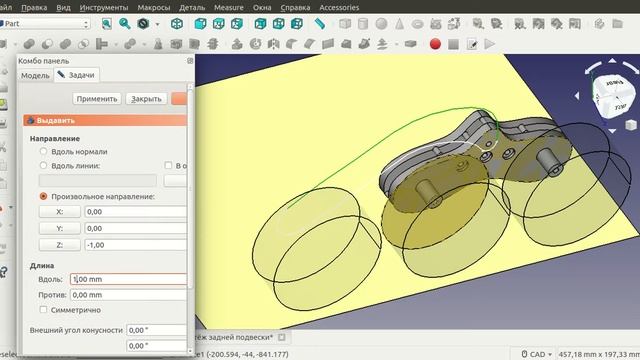Click the 'Против' length input field
640x360 pixels.
pyautogui.click(x=129, y=295)
